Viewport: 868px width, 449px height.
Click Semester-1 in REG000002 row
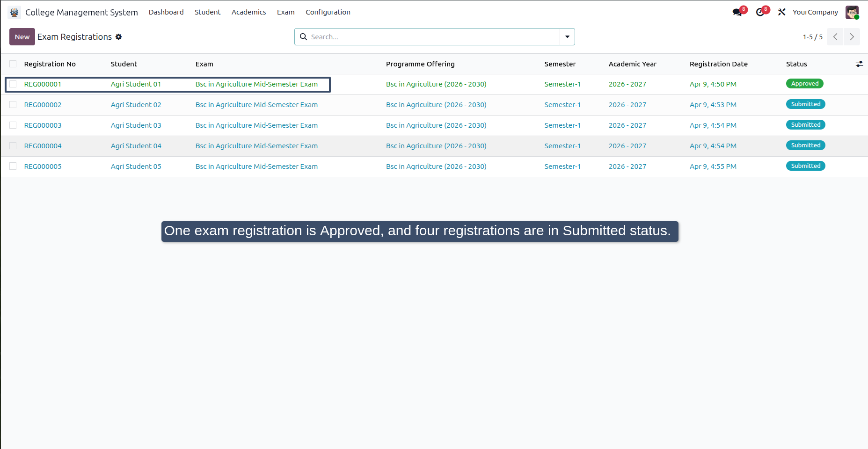click(x=562, y=105)
